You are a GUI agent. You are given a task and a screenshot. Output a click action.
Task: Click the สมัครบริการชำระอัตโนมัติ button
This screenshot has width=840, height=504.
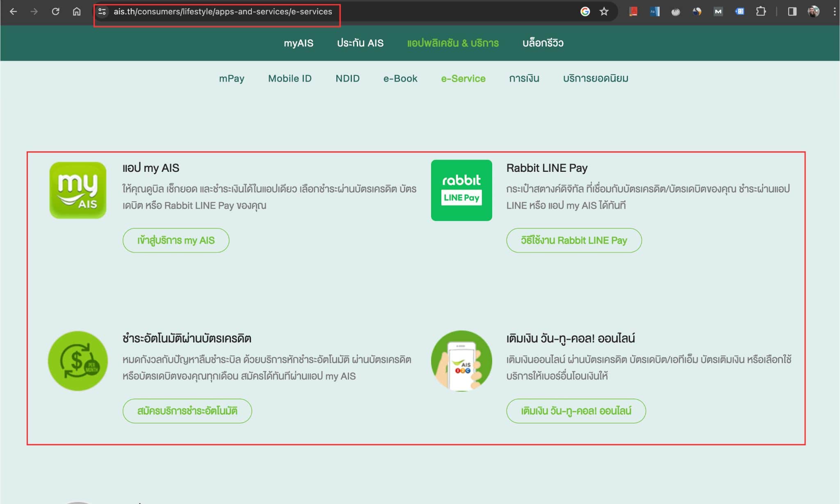(187, 411)
